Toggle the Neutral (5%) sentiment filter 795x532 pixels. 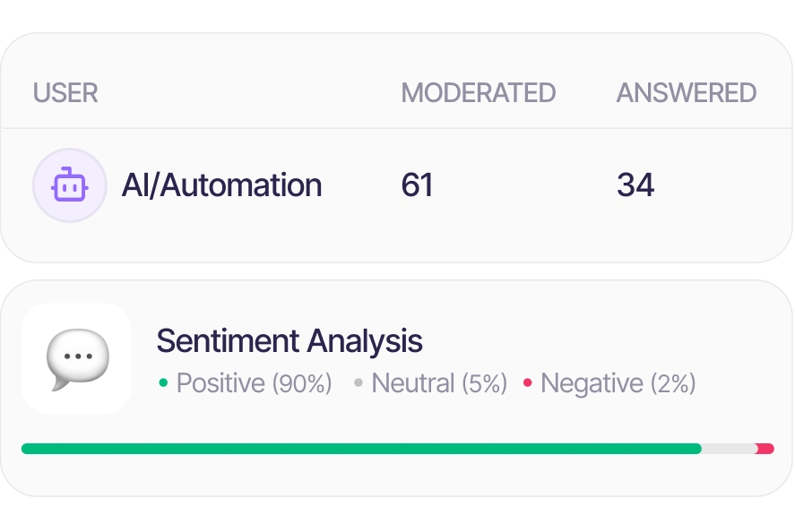(x=439, y=383)
